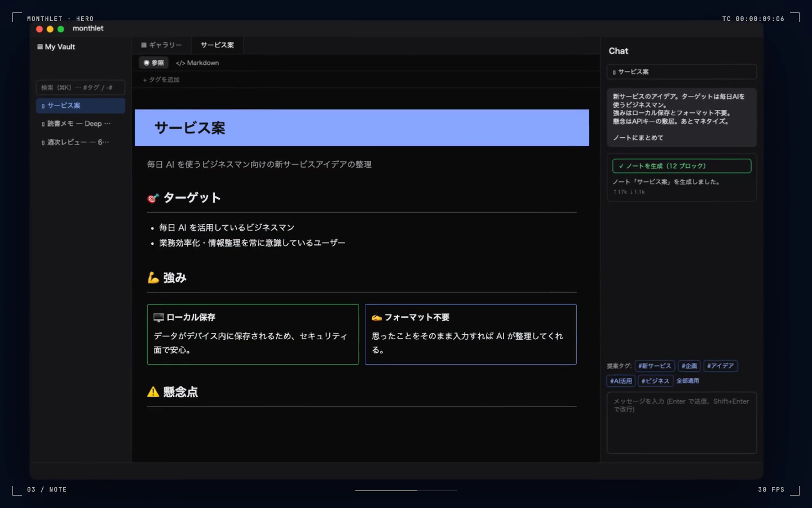Click タグを追加 to add a tag
Viewport: 812px width, 508px height.
[x=161, y=80]
